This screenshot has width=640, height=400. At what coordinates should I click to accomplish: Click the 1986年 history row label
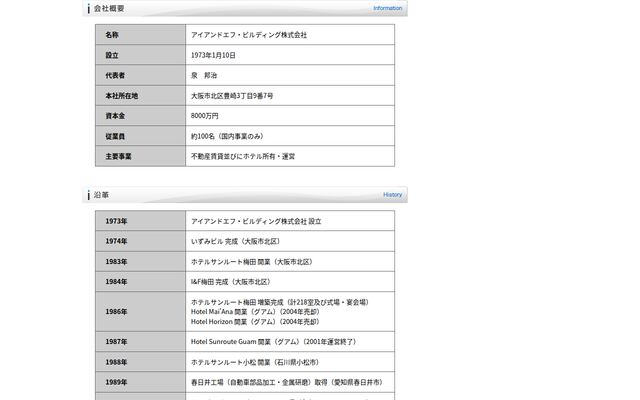[x=116, y=312]
